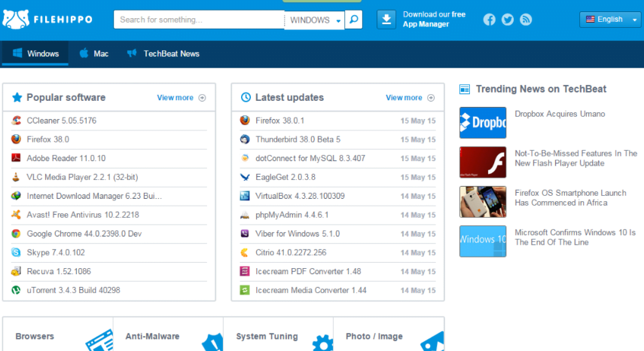
Task: Click the Icecream Media Converter icon
Action: [245, 290]
